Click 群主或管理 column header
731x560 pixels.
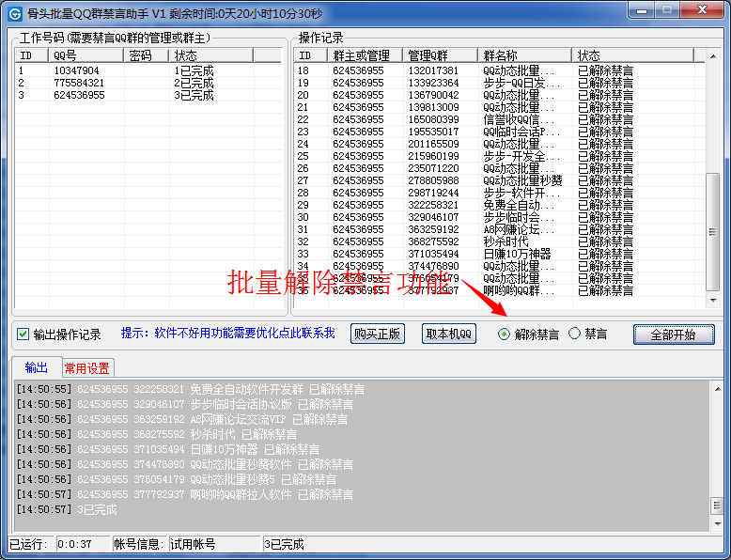point(365,55)
